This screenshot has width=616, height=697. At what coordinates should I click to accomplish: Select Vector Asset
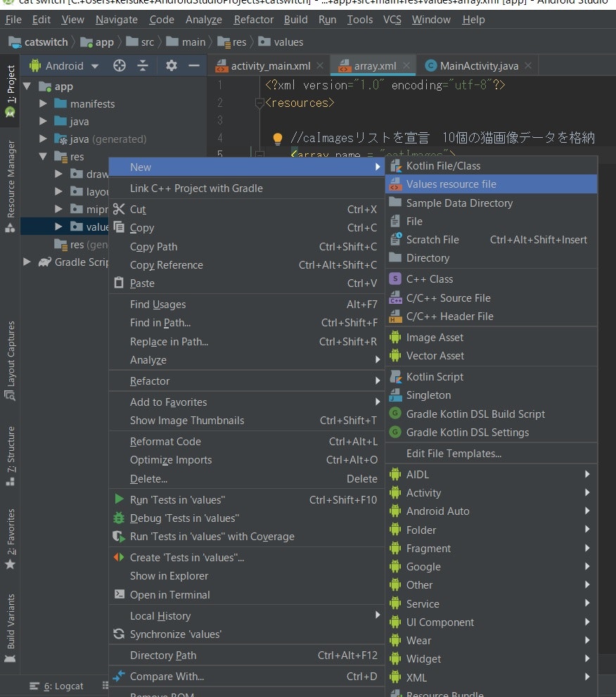point(491,356)
